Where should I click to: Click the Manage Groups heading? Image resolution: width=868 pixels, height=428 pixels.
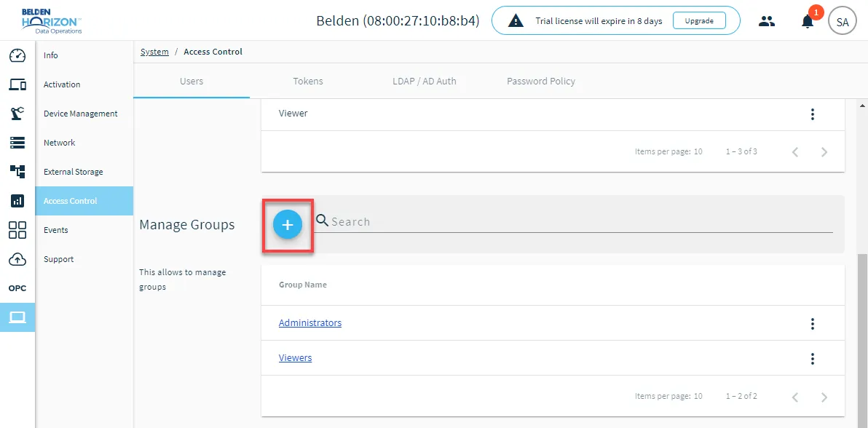[187, 224]
